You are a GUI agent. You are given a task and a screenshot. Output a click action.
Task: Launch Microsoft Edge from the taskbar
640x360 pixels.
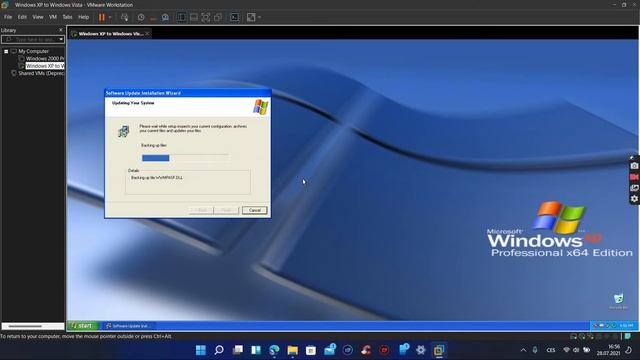[x=274, y=350]
